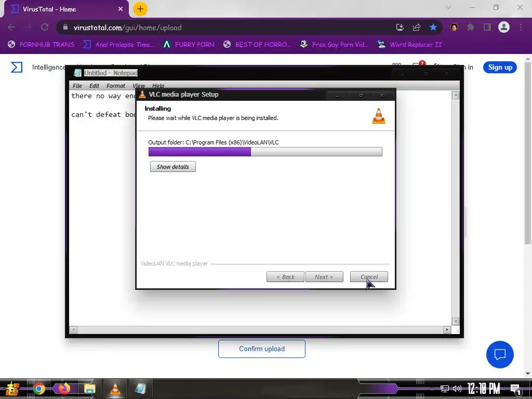This screenshot has height=399, width=532.
Task: Reload the VirusTotal page
Action: coord(45,27)
